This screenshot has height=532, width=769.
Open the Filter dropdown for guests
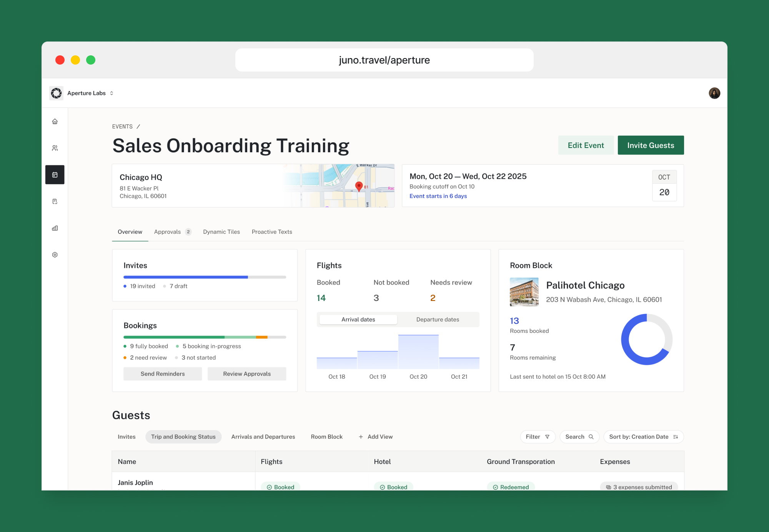click(x=537, y=436)
